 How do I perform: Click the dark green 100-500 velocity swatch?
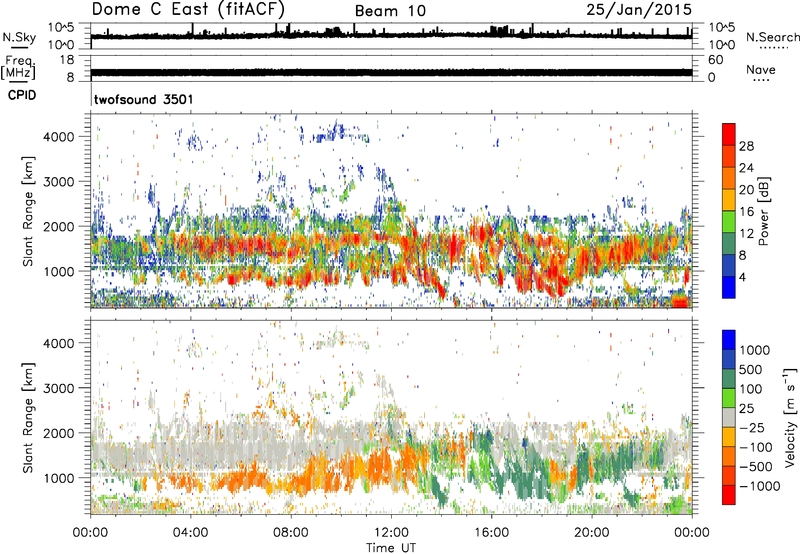click(729, 379)
